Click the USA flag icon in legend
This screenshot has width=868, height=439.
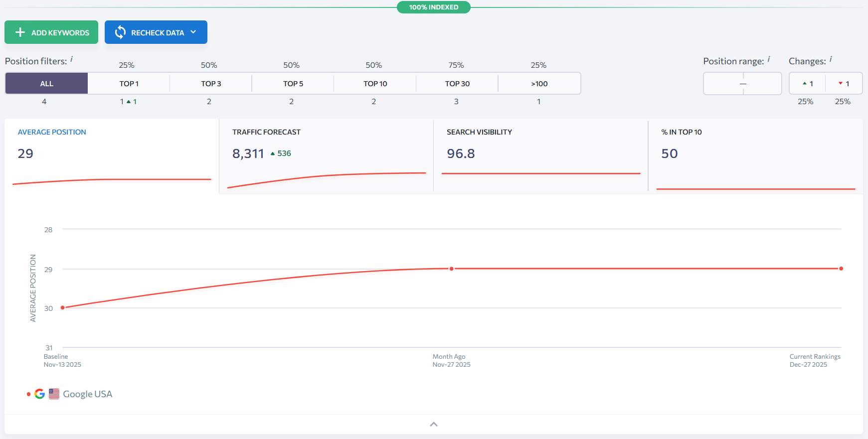(x=54, y=394)
